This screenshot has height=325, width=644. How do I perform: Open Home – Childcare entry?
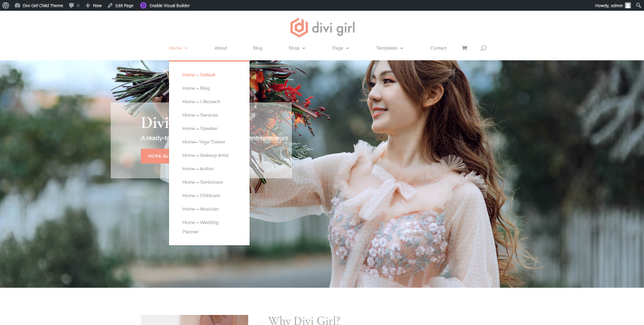click(x=201, y=196)
